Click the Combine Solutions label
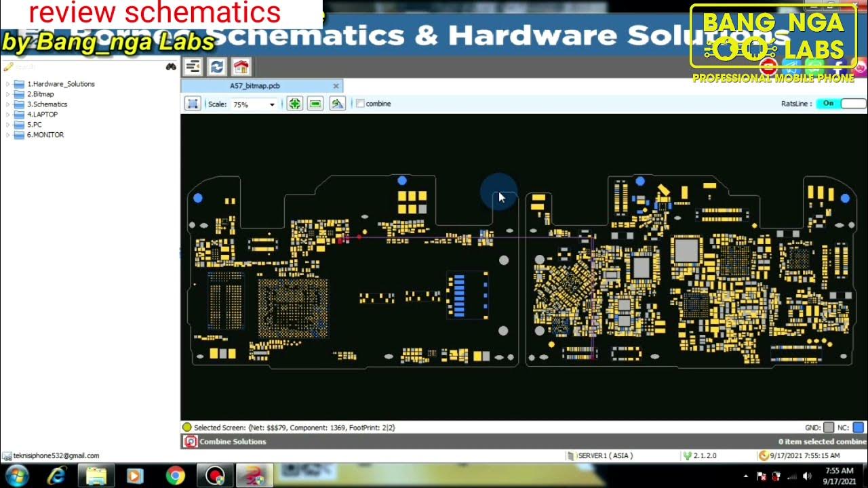 pos(233,441)
